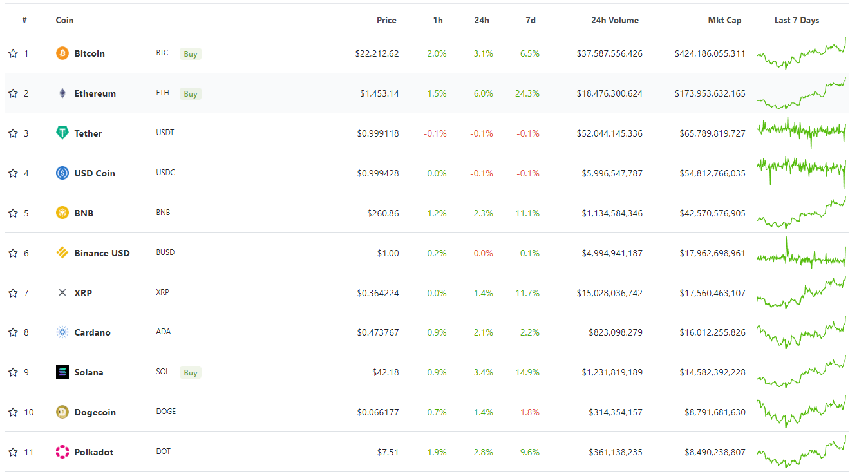The width and height of the screenshot is (868, 474).
Task: Open the Bitcoin coin page link
Action: [90, 53]
